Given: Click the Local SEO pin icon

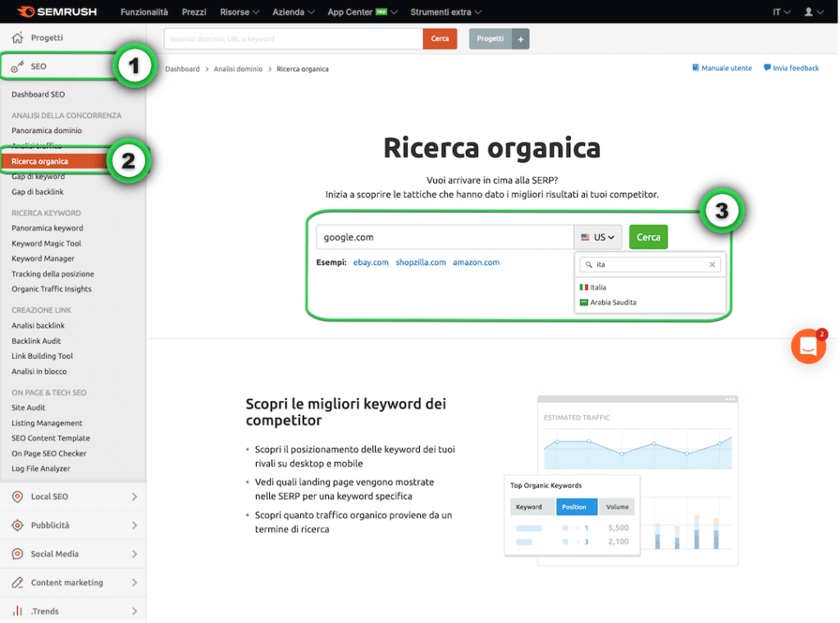Looking at the screenshot, I should tap(18, 497).
